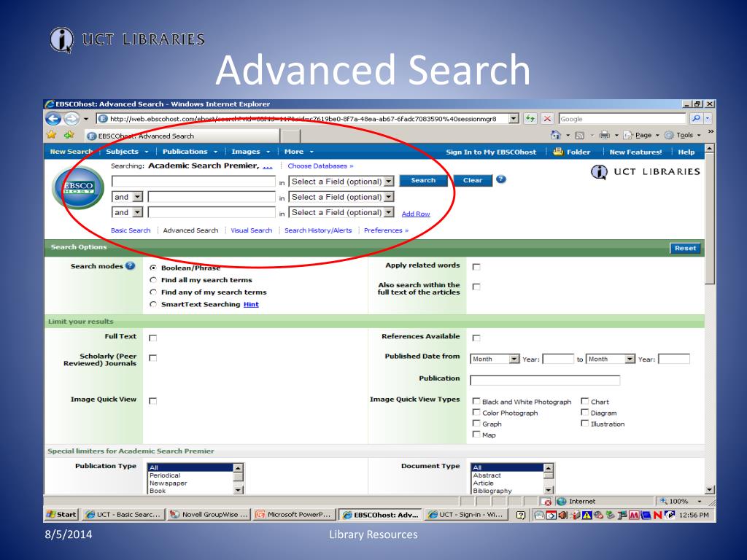747x560 pixels.
Task: Tick the Image Quick View checkbox
Action: [x=152, y=401]
